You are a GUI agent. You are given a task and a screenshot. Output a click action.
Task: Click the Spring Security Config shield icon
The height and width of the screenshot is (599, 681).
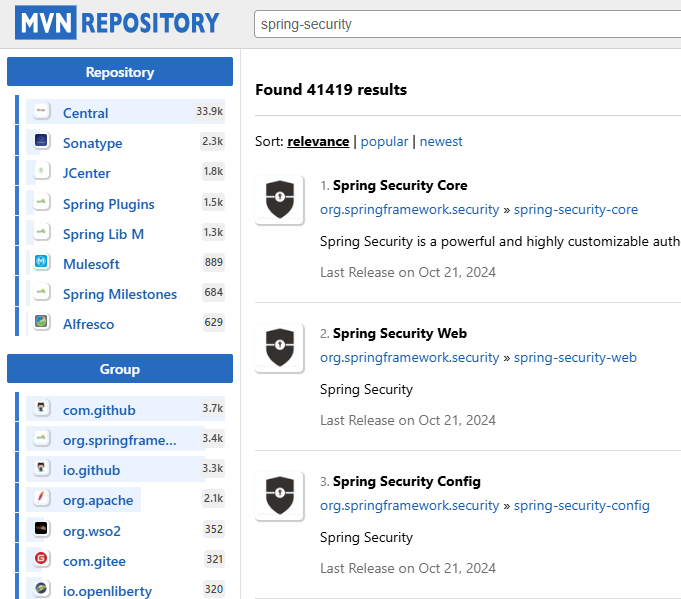(280, 496)
